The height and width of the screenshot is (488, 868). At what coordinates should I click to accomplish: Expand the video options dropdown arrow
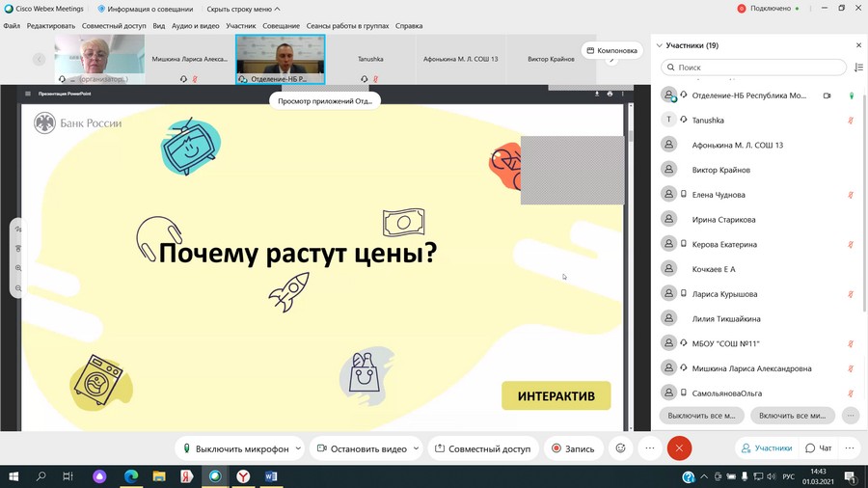click(416, 448)
